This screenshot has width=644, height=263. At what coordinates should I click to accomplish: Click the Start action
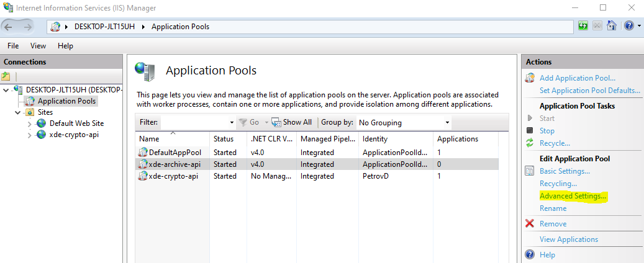pyautogui.click(x=547, y=118)
